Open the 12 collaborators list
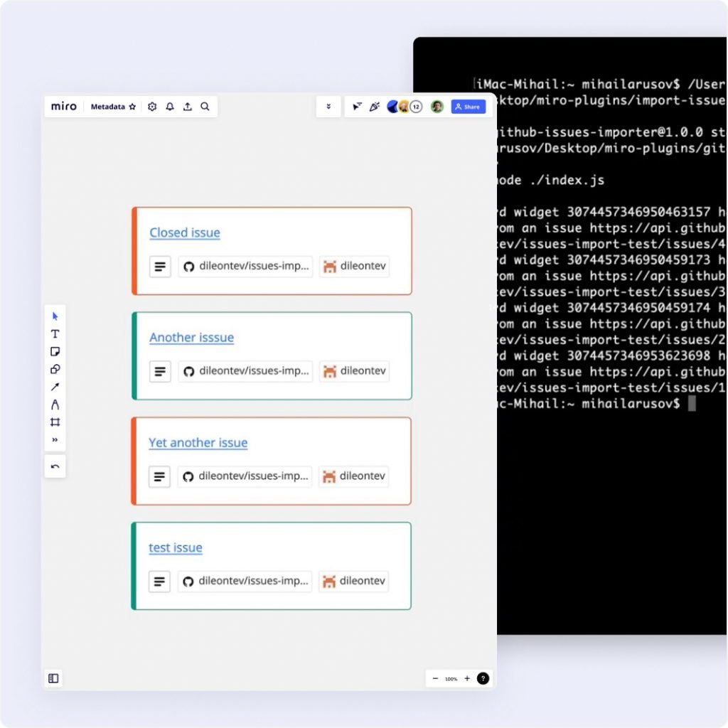Viewport: 728px width, 728px height. point(416,107)
